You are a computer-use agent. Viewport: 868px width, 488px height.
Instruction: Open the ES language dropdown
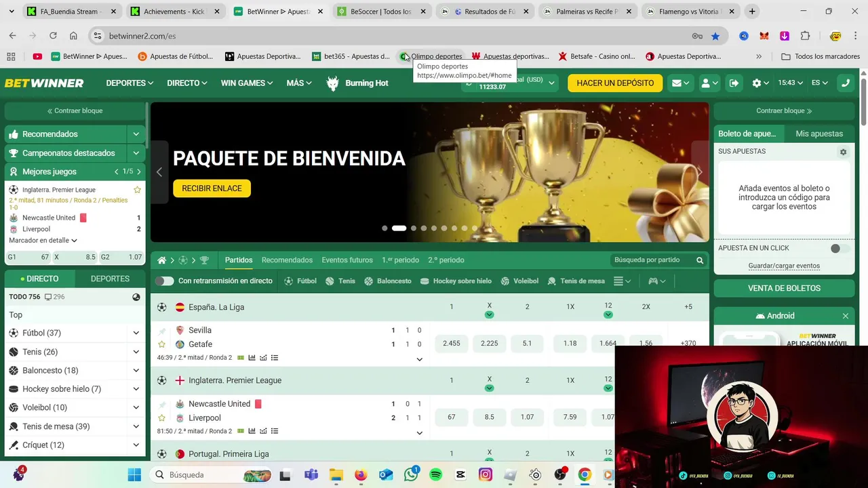(820, 83)
